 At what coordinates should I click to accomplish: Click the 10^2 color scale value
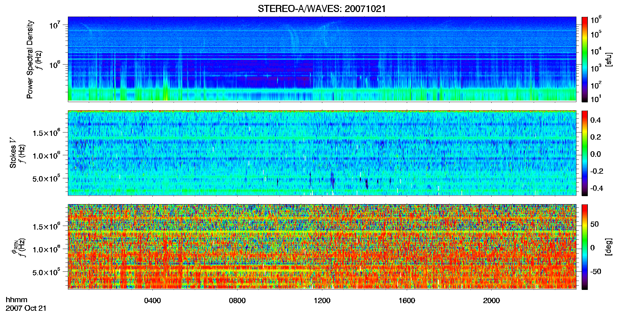(x=596, y=85)
